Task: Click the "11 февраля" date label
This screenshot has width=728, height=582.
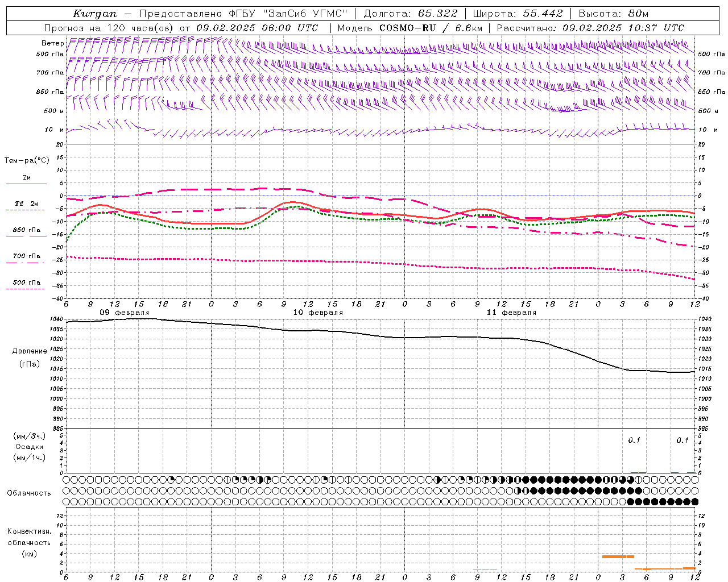Action: pos(511,313)
